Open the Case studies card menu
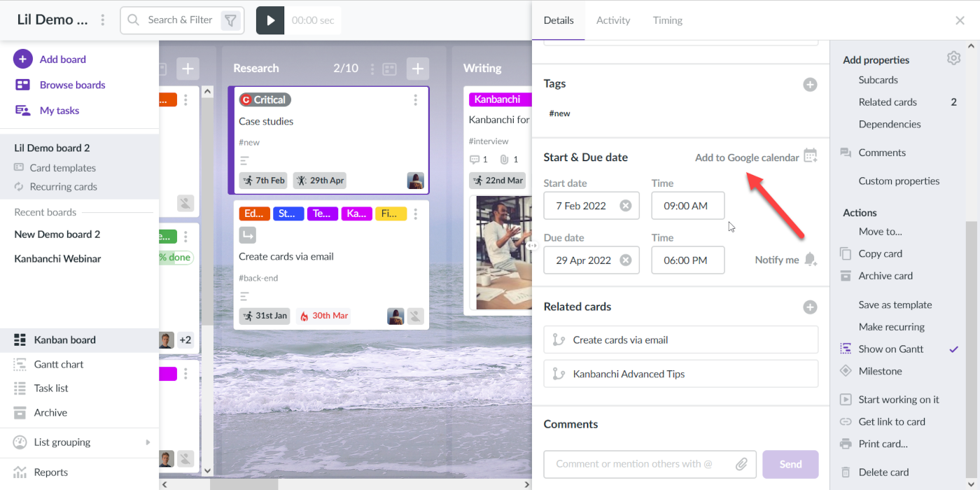The height and width of the screenshot is (490, 980). pyautogui.click(x=416, y=100)
